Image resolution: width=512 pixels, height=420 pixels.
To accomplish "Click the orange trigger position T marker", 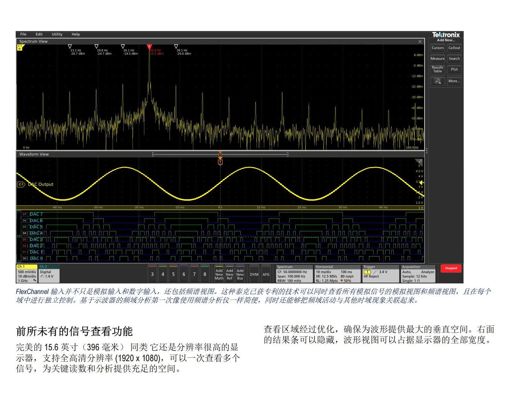I will pos(220,162).
